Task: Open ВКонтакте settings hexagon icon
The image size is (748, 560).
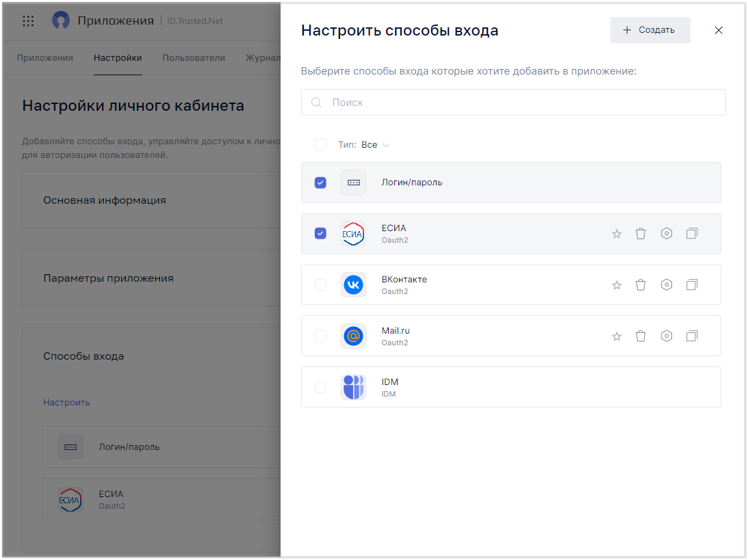Action: coord(667,285)
